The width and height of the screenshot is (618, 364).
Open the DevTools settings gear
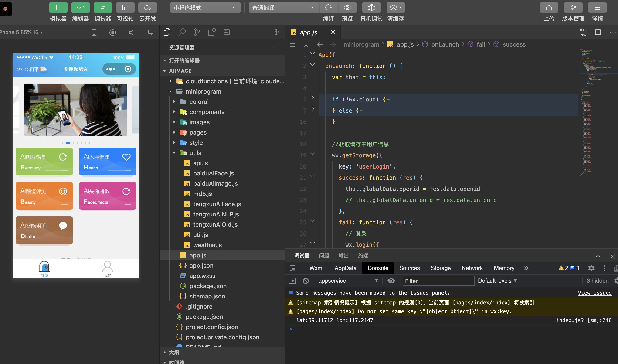pyautogui.click(x=591, y=268)
